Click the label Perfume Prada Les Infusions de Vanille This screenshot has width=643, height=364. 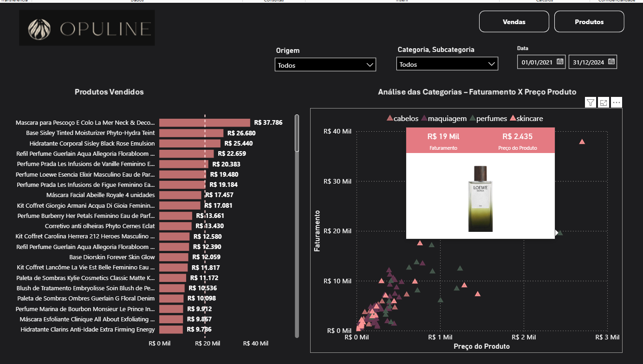(86, 164)
